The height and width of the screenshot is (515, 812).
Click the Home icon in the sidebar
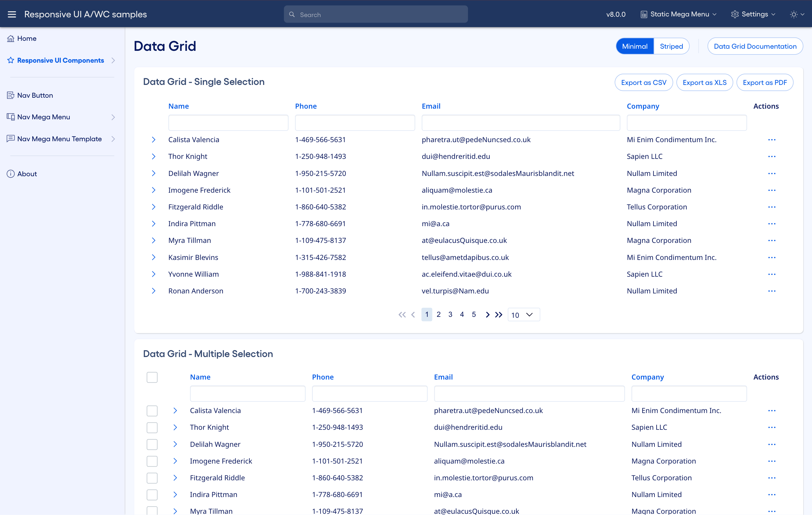[11, 38]
